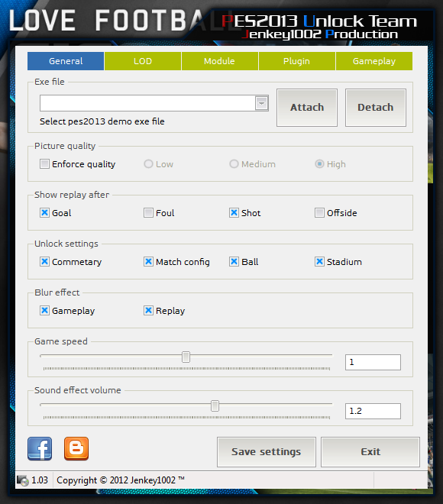Select the Medium picture quality radio
Screen dimensions: 443x504
(234, 164)
